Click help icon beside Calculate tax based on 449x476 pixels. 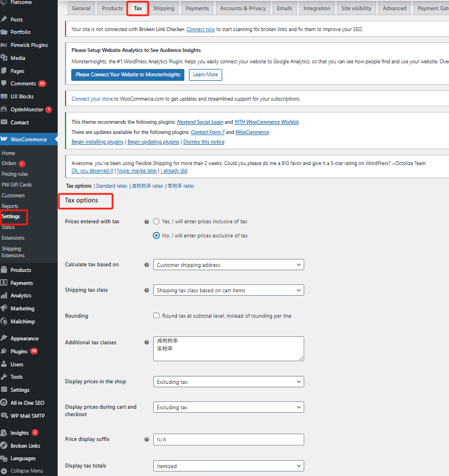pos(146,265)
